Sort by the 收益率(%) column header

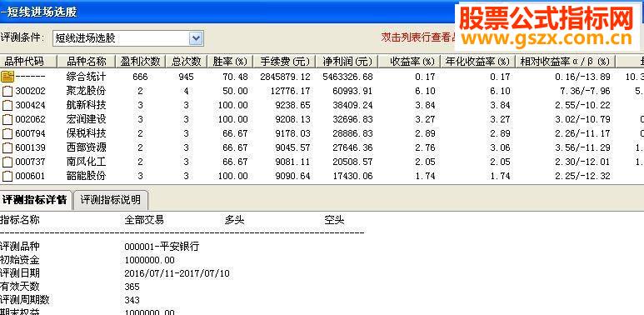[410, 62]
